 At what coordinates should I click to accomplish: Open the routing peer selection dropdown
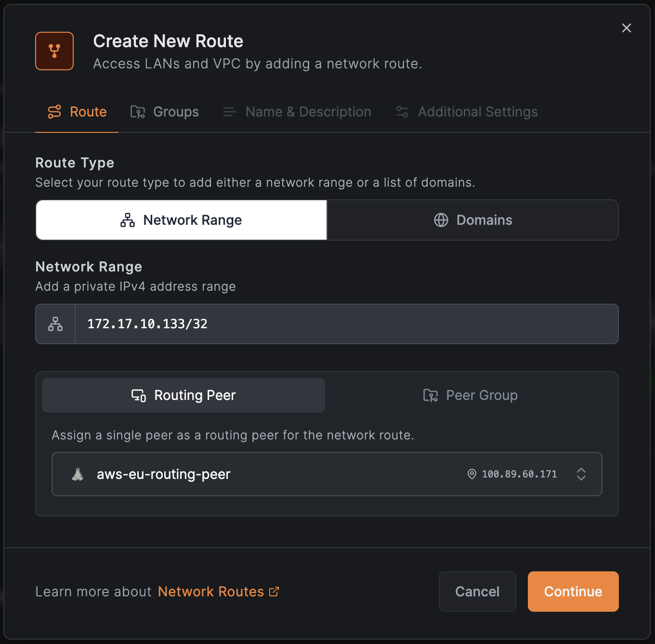pyautogui.click(x=581, y=474)
